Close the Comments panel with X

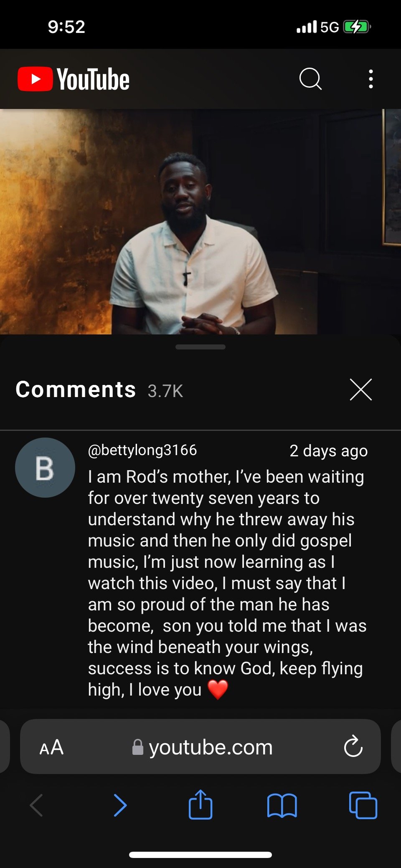(x=360, y=390)
